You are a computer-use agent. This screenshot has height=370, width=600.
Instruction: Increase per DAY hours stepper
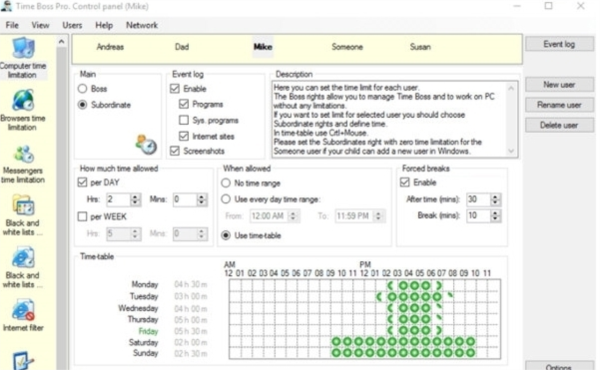pos(135,196)
